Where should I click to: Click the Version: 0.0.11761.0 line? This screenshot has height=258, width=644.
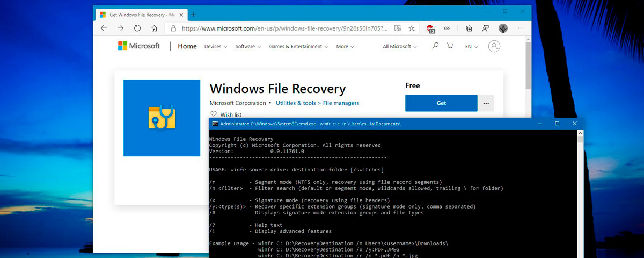coord(257,151)
